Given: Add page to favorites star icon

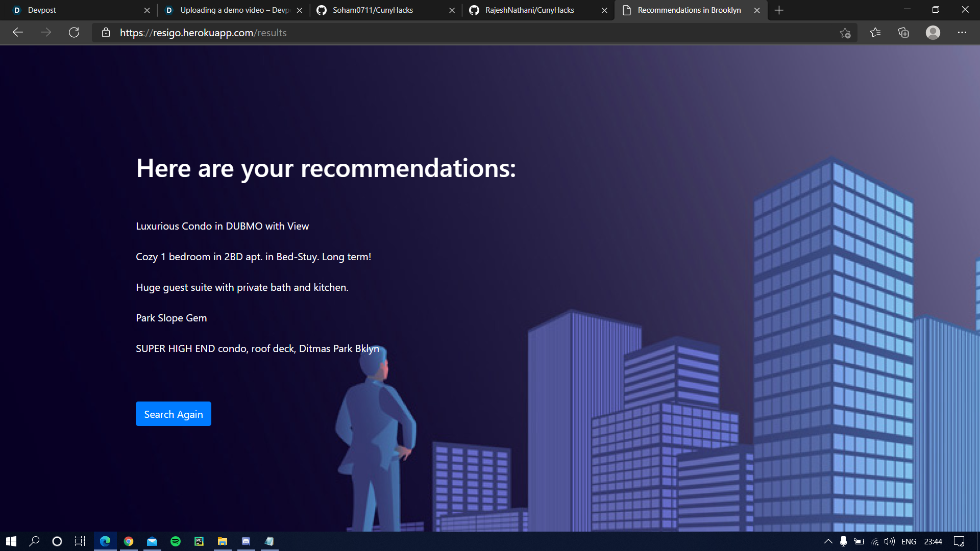Looking at the screenshot, I should (x=845, y=33).
